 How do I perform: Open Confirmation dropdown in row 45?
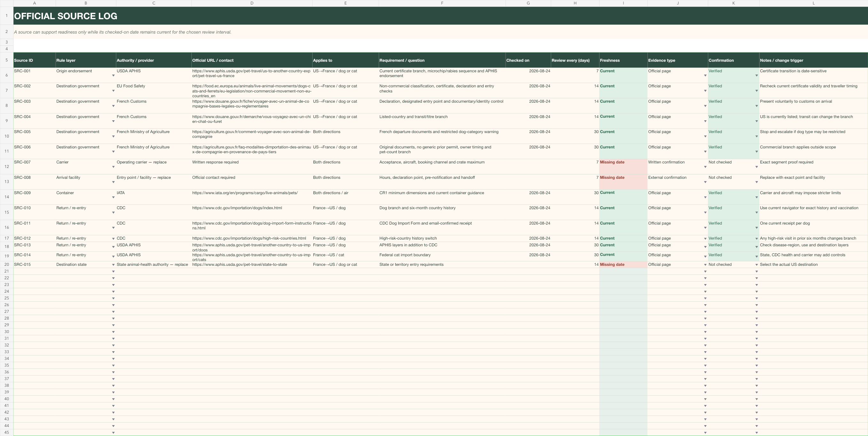coord(756,432)
